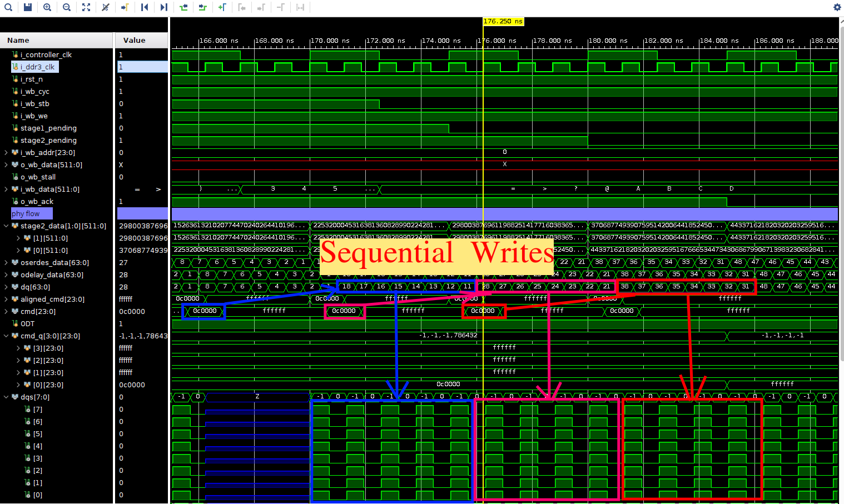
Task: Click the previous marker icon
Action: pyautogui.click(x=242, y=7)
